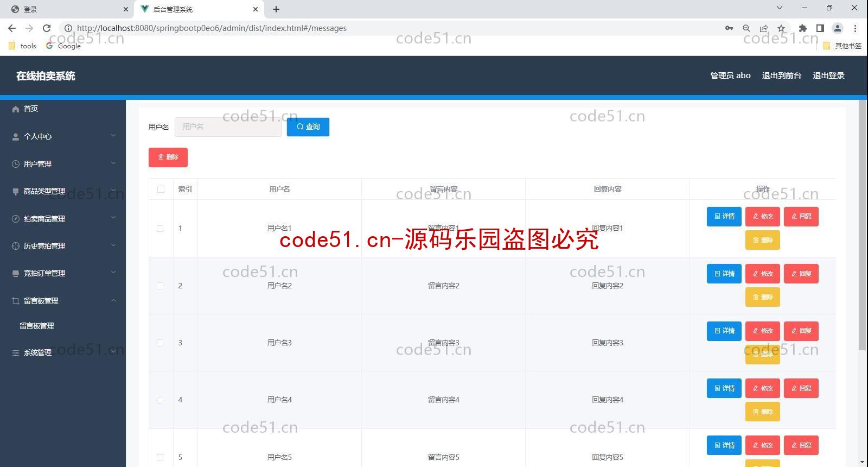This screenshot has width=868, height=467.
Task: Bookmark this page with the star icon
Action: coord(781,28)
